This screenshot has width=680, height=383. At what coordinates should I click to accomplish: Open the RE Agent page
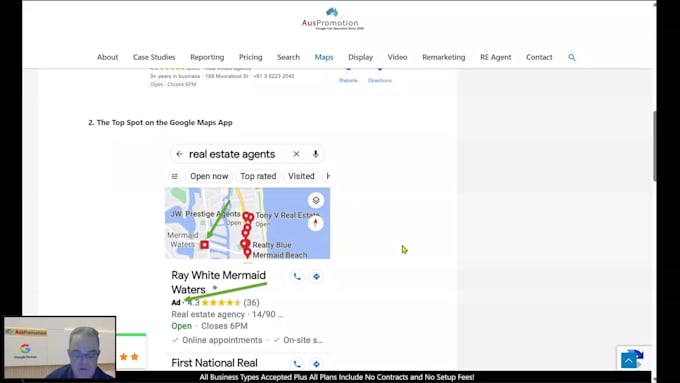[x=496, y=57]
